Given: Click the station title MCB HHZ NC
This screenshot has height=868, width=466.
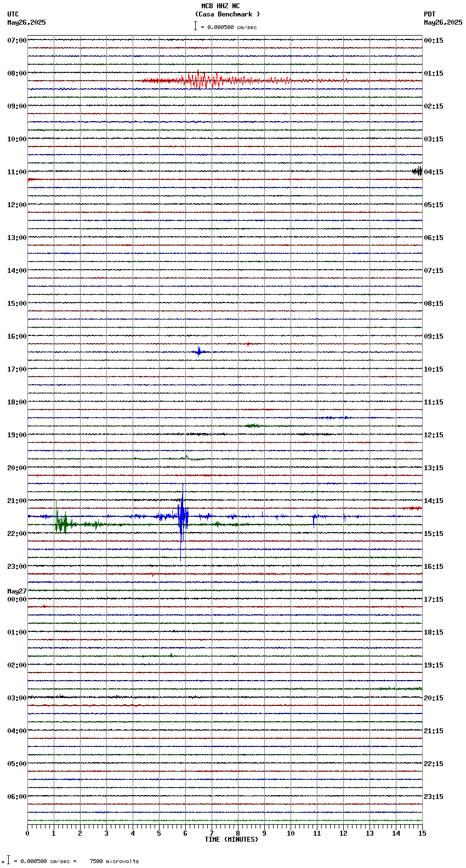Looking at the screenshot, I should [x=220, y=6].
